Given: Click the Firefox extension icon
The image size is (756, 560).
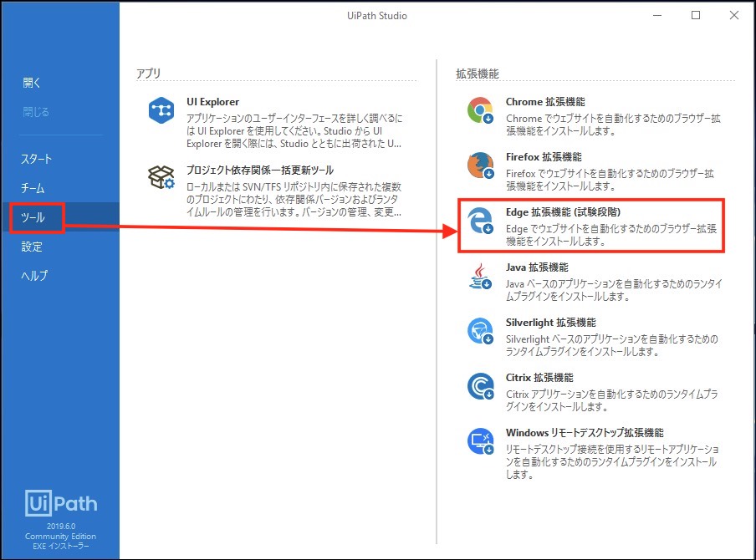Looking at the screenshot, I should click(x=480, y=165).
